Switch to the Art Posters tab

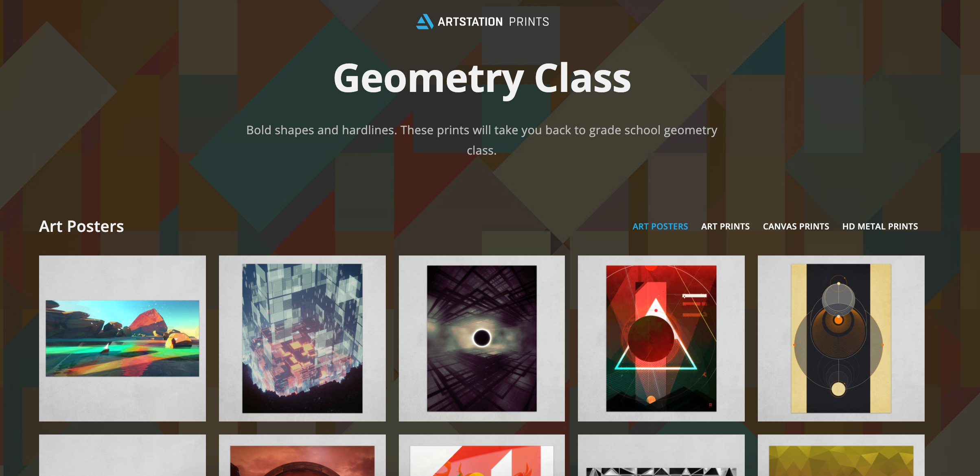tap(660, 226)
